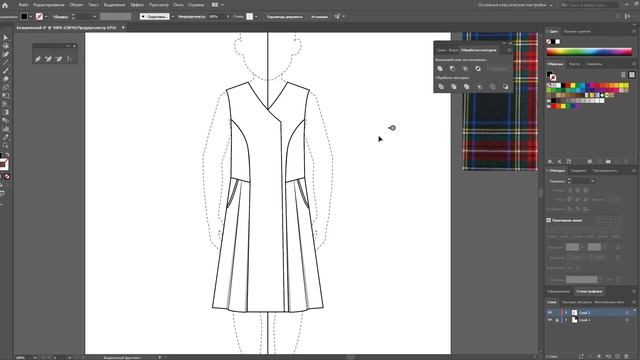Viewport: 640px width, 360px height.
Task: Enable the dashed line checkbox in Stroke panel
Action: [x=549, y=220]
